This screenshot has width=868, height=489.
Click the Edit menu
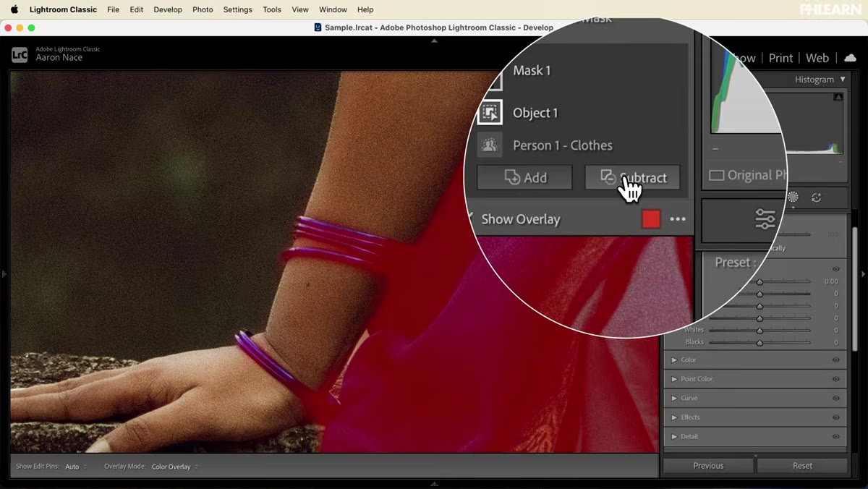click(136, 9)
